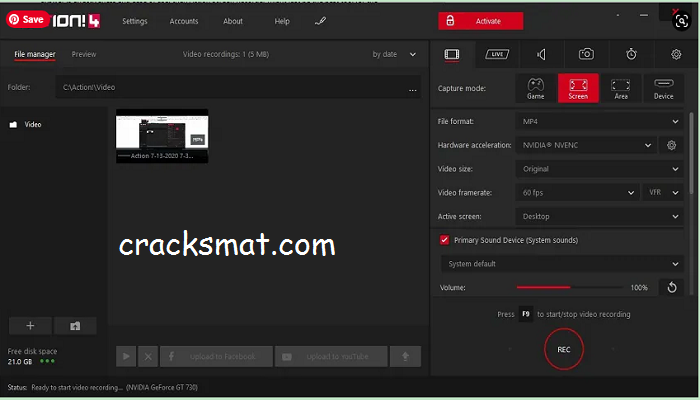Browse folder path with three dots
The height and width of the screenshot is (400, 700).
click(x=412, y=90)
